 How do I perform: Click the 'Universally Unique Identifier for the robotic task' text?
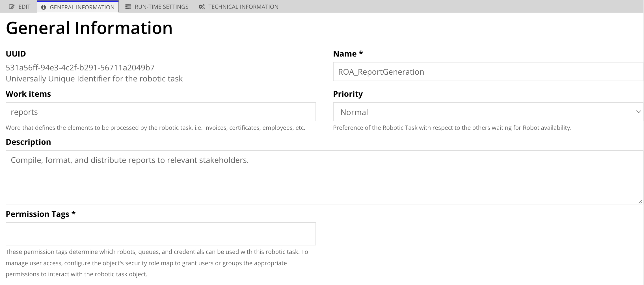pos(94,79)
